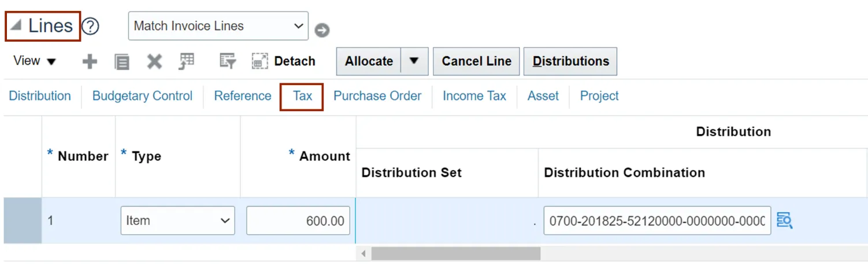Click the query by example filter icon
This screenshot has width=868, height=269.
click(x=228, y=61)
